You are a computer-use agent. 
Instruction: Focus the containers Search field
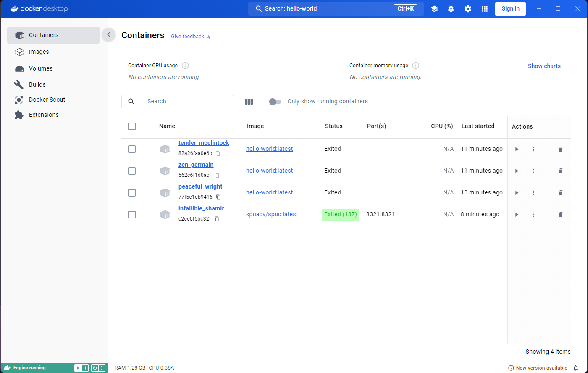tap(178, 101)
